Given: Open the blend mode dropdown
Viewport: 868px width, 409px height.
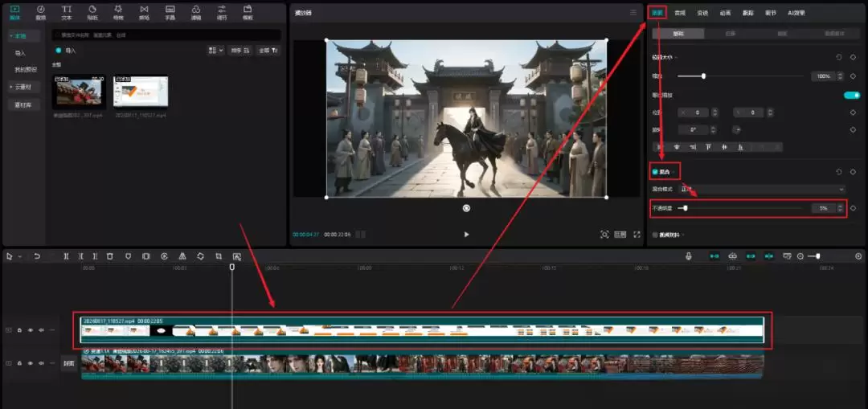Looking at the screenshot, I should (x=762, y=190).
